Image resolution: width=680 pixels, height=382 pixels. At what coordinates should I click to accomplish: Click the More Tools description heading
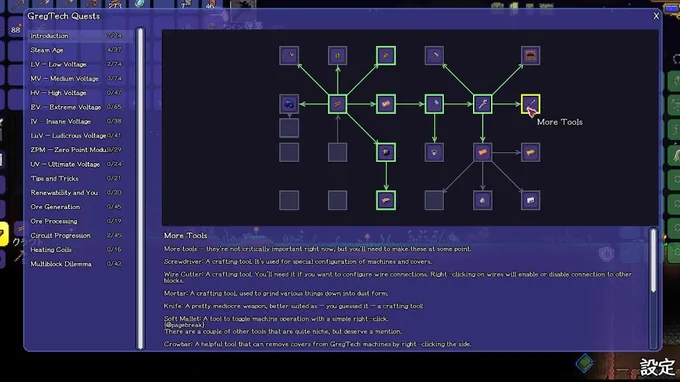[185, 235]
